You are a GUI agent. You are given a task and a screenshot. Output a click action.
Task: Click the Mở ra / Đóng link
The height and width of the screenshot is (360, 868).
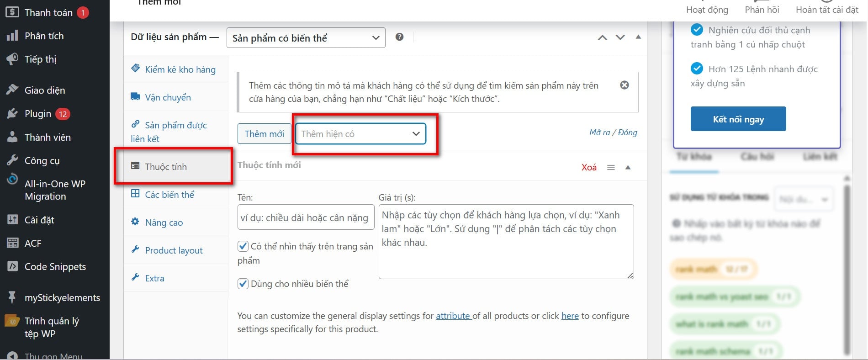613,132
